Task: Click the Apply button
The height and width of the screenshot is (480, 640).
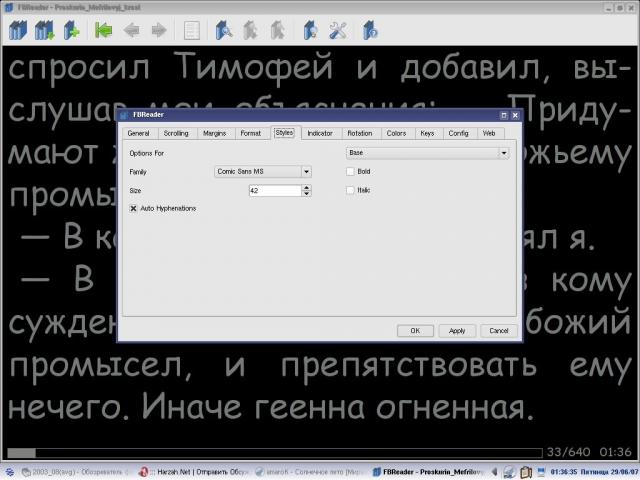Action: tap(457, 331)
